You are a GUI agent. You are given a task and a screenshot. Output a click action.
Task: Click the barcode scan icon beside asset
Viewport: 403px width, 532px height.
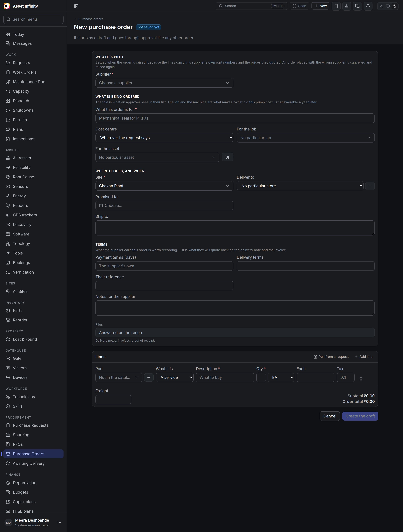tap(227, 157)
